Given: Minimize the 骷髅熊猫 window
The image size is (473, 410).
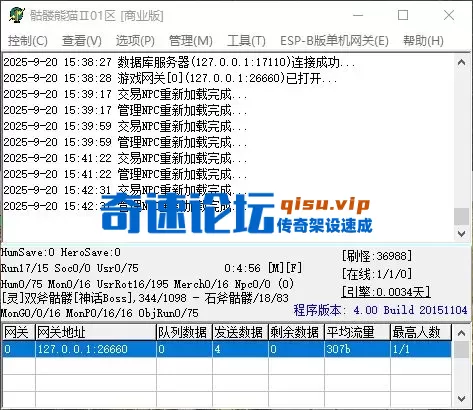Looking at the screenshot, I should [x=358, y=15].
